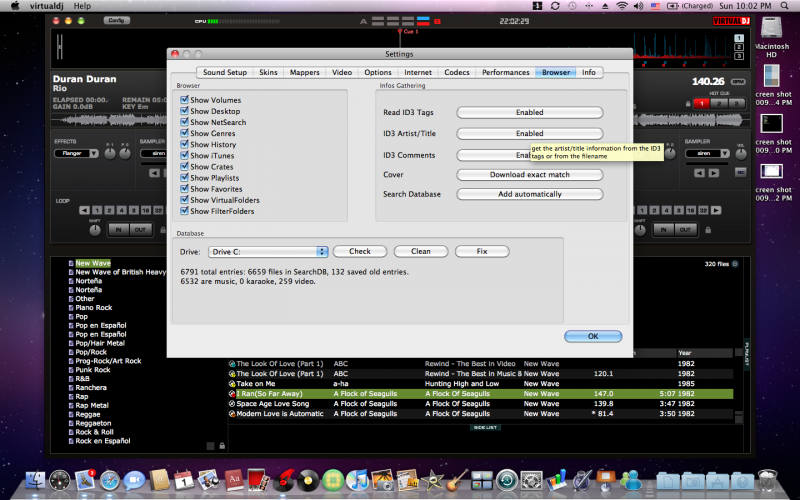Viewport: 800px width, 500px height.
Task: Click the REC button in right sampler
Action: [741, 173]
